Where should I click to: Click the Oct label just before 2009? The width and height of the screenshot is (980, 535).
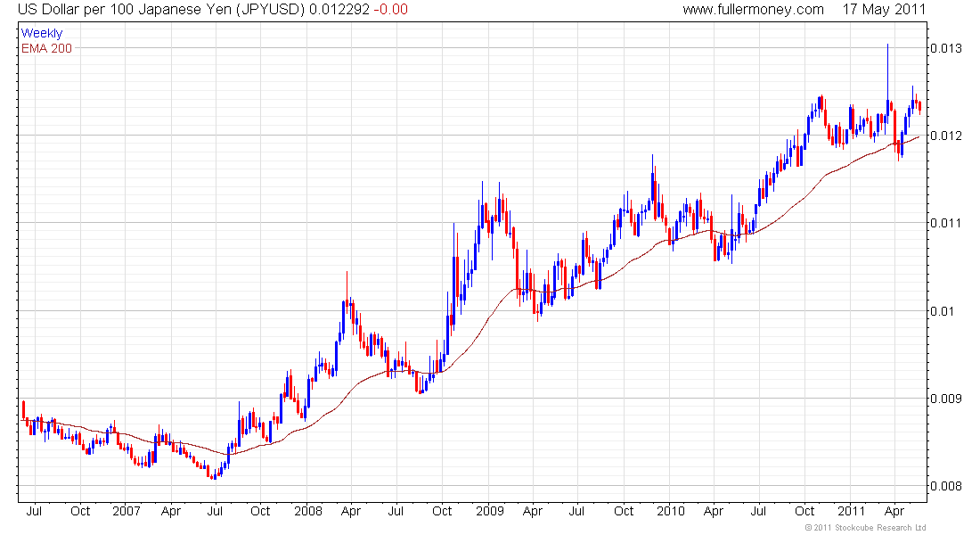pyautogui.click(x=442, y=511)
